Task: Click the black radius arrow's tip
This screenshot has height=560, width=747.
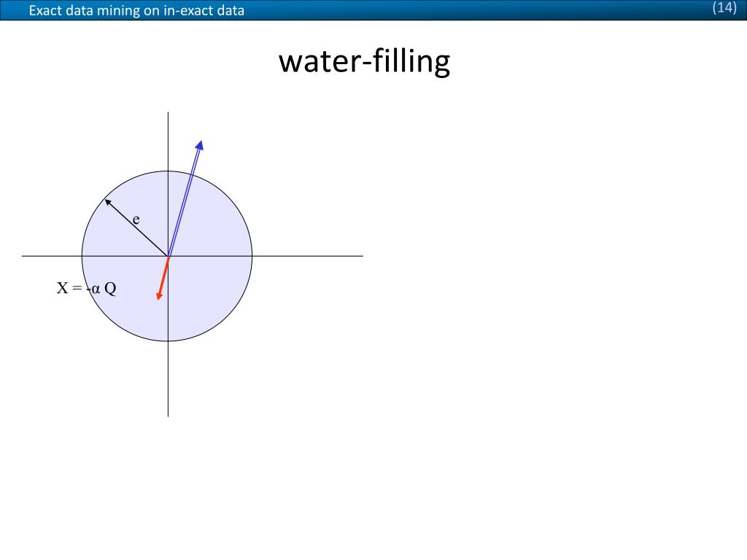Action: pos(108,202)
